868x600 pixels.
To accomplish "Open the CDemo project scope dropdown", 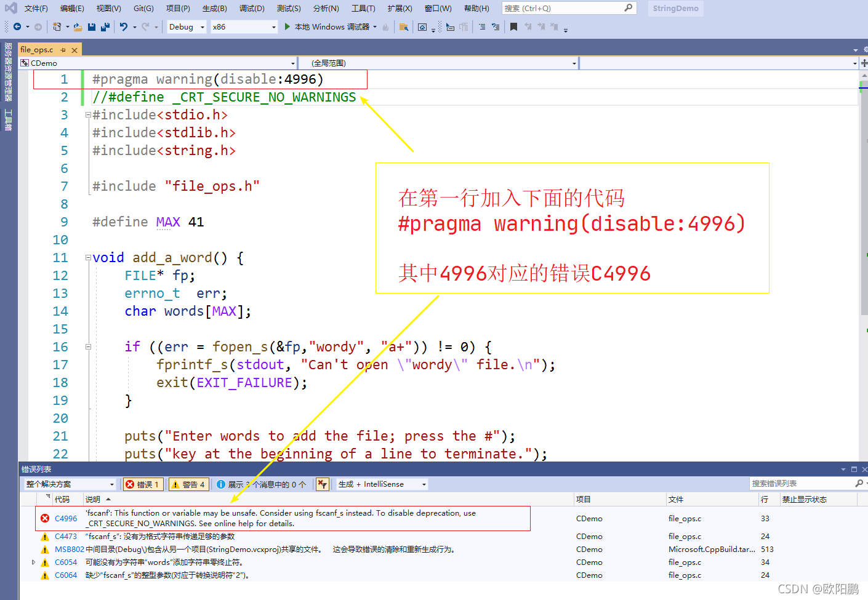I will (x=158, y=63).
